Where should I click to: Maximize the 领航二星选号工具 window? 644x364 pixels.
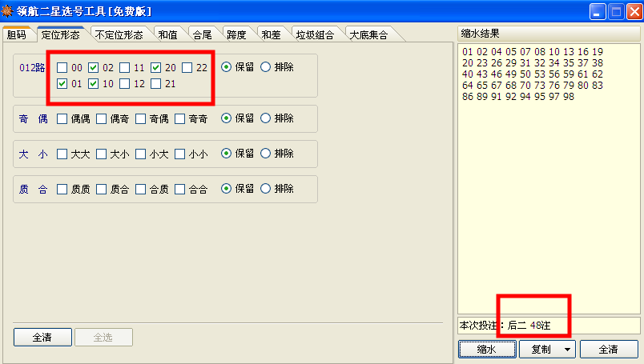tap(616, 11)
